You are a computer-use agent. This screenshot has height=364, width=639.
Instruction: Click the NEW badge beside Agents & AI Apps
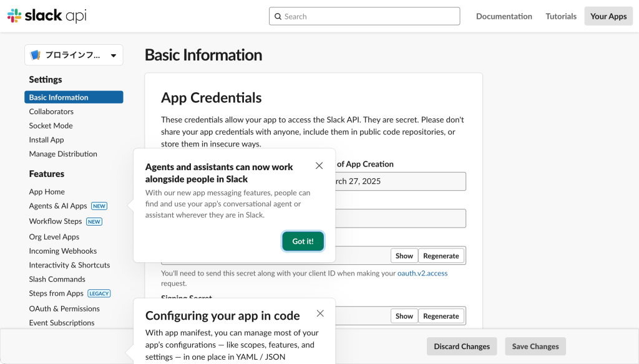tap(99, 206)
